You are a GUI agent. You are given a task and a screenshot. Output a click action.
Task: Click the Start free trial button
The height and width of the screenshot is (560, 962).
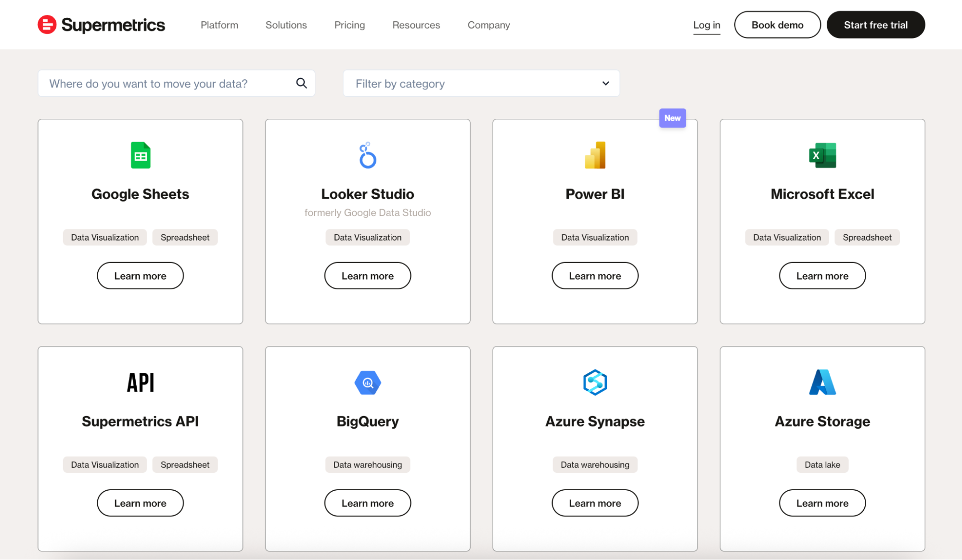click(875, 25)
